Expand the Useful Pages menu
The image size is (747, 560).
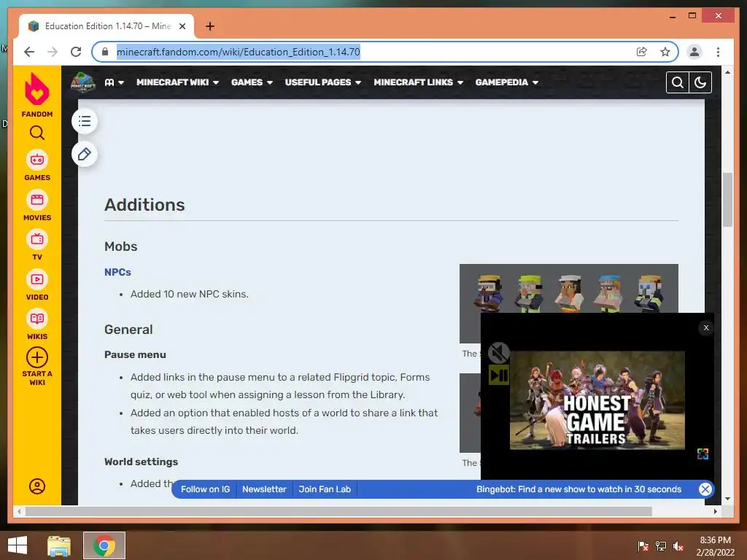click(323, 82)
